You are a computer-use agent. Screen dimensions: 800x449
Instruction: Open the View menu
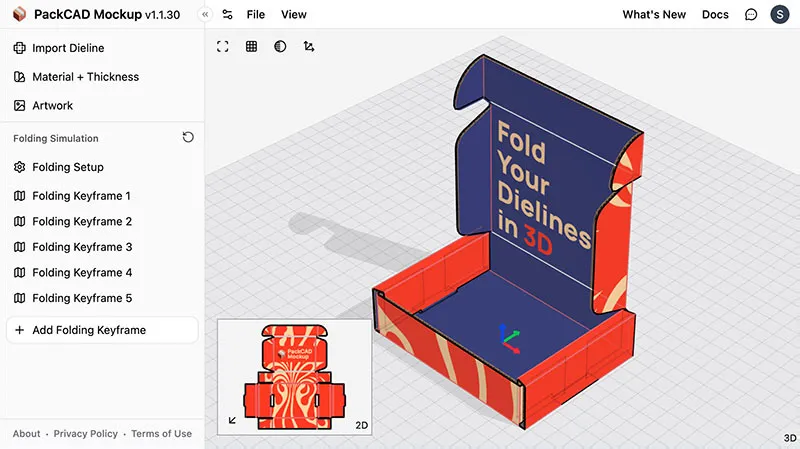(x=294, y=15)
